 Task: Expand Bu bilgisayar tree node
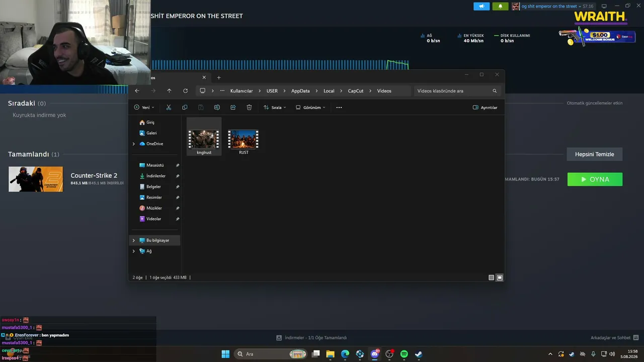tap(134, 240)
